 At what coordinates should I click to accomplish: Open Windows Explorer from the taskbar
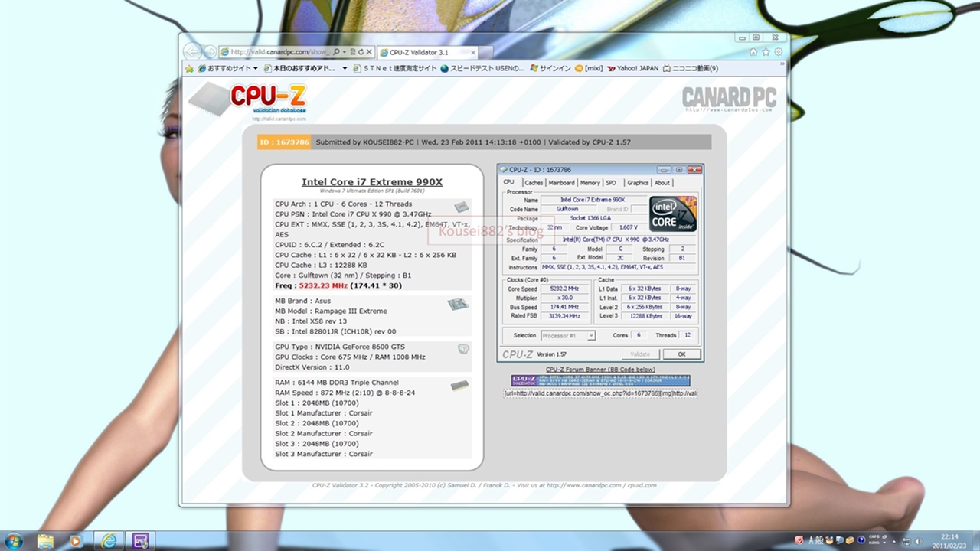tap(46, 541)
